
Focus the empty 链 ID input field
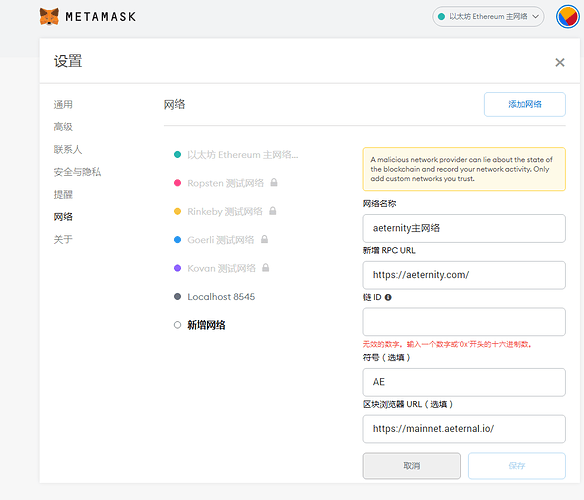click(464, 322)
